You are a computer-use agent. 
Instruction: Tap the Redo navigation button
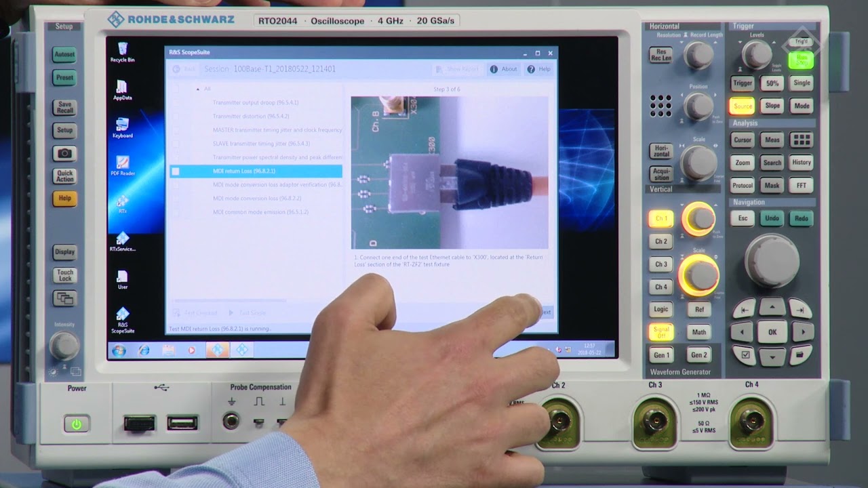pos(802,218)
